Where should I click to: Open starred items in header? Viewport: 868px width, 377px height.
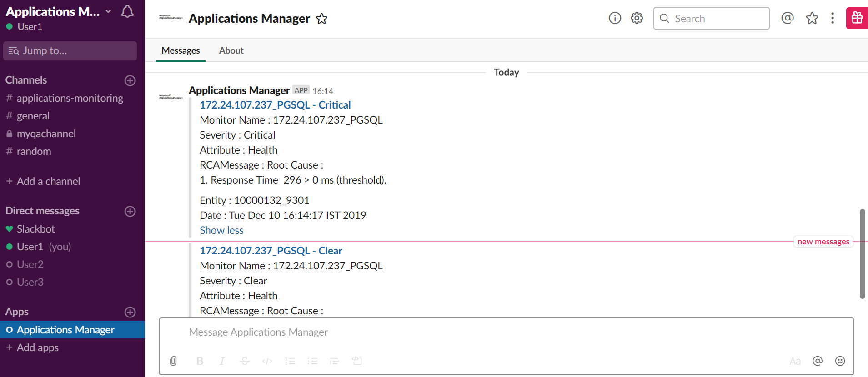coord(812,18)
